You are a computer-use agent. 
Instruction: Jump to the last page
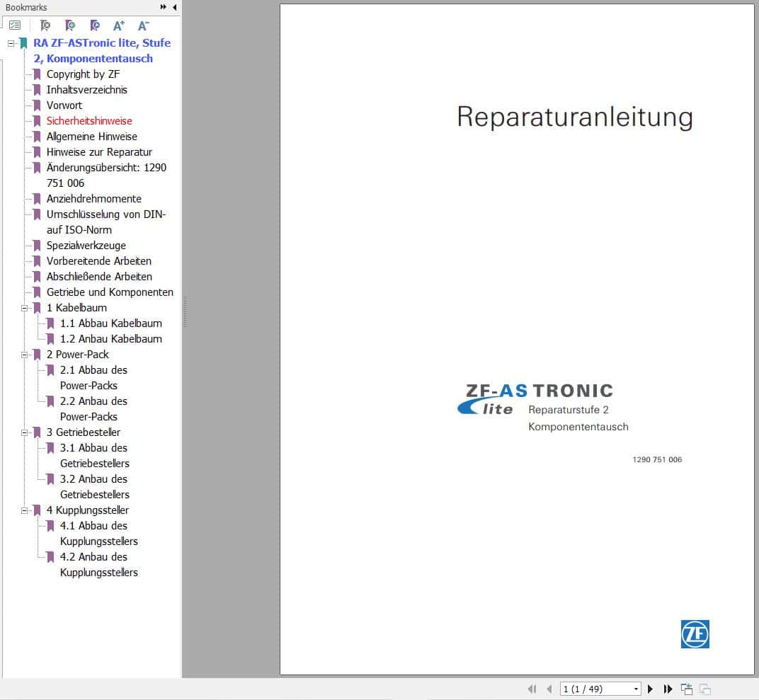[x=668, y=689]
